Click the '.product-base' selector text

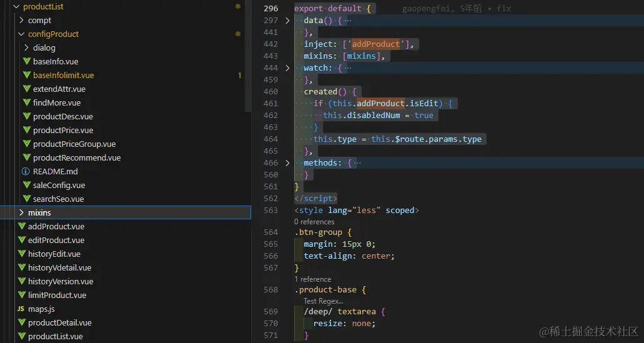pyautogui.click(x=325, y=290)
